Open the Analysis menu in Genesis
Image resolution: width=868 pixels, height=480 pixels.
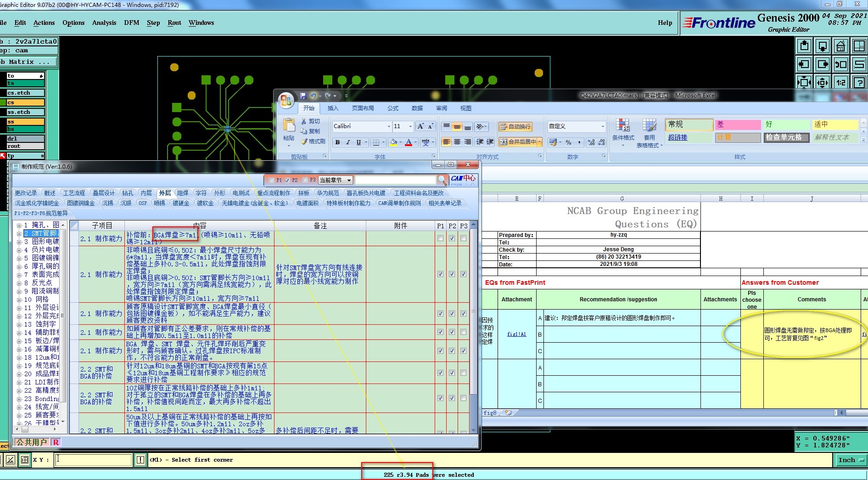104,23
